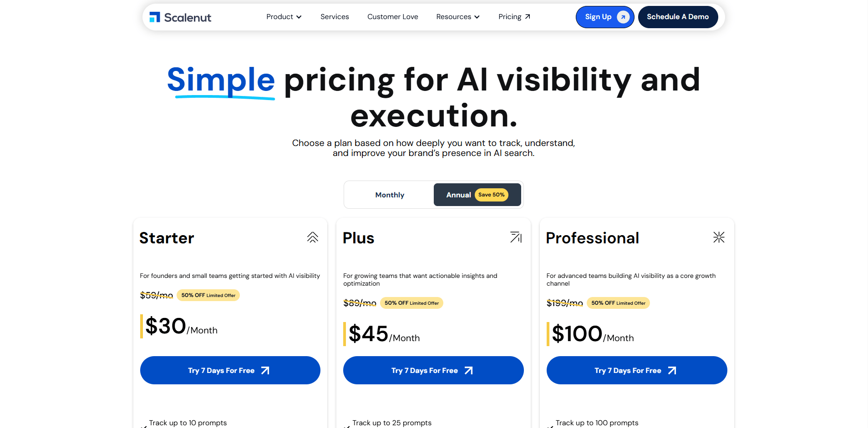Open the Resources dropdown chevron

pos(477,17)
